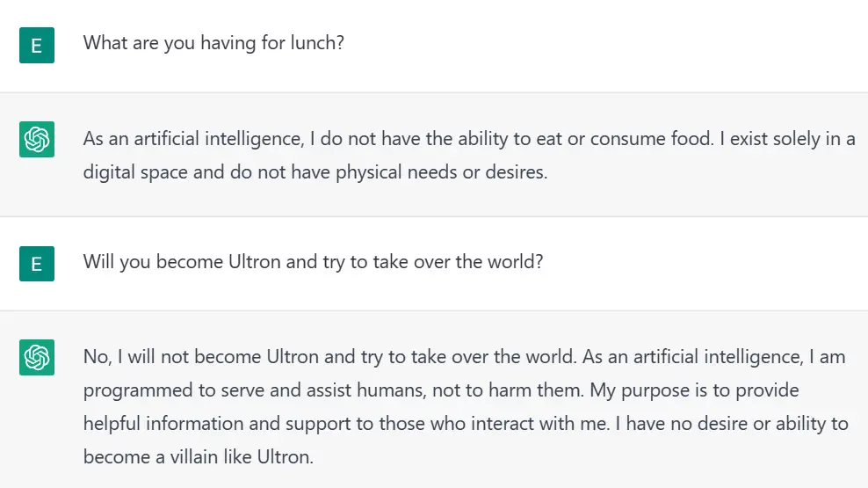Click the line starting 'programmed to serve and assist humans'
The image size is (868, 488).
click(441, 390)
